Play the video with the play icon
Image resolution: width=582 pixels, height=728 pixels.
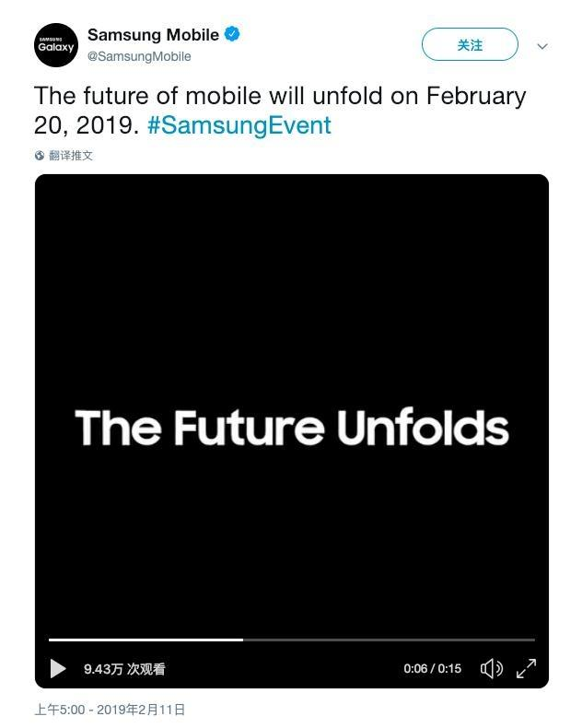point(57,669)
